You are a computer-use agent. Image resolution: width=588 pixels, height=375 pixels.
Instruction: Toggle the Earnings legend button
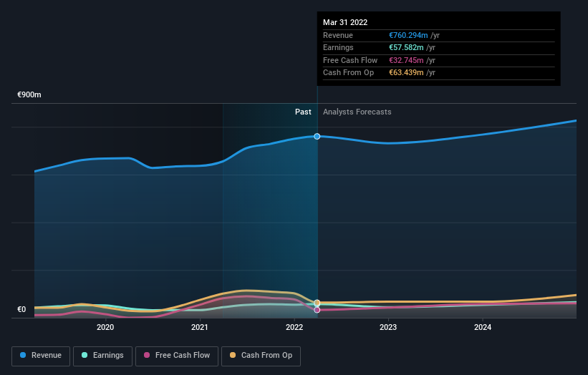click(x=102, y=356)
